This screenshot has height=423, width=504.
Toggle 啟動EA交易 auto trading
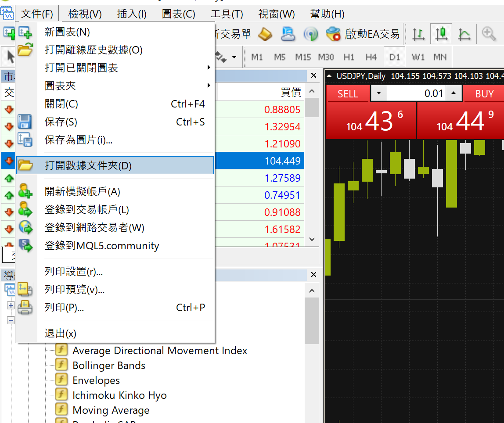pyautogui.click(x=363, y=34)
